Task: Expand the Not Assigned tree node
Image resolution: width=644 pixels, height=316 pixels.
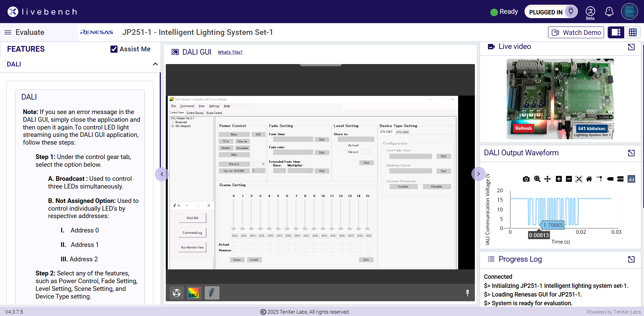Action: (172, 126)
